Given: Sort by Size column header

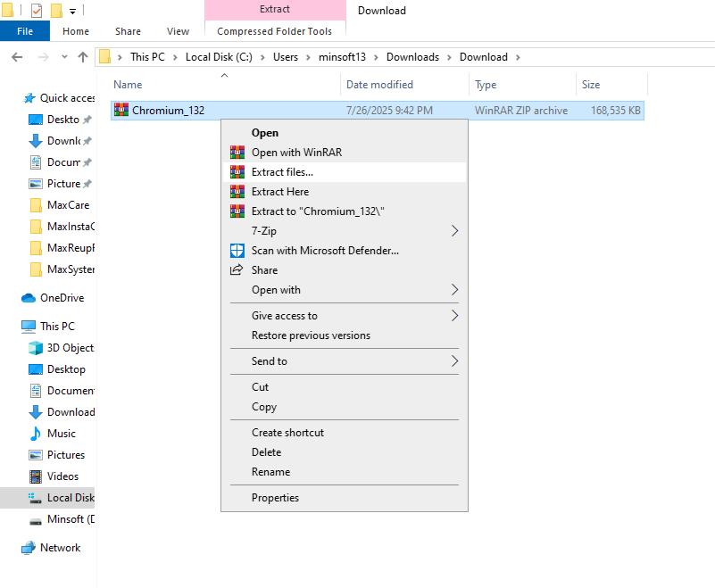Looking at the screenshot, I should coord(611,85).
